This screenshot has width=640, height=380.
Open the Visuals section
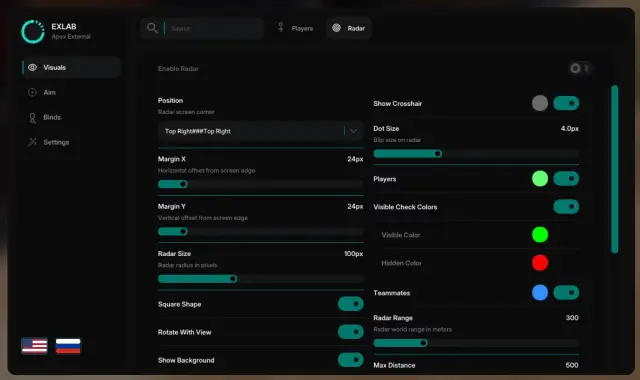[71, 67]
